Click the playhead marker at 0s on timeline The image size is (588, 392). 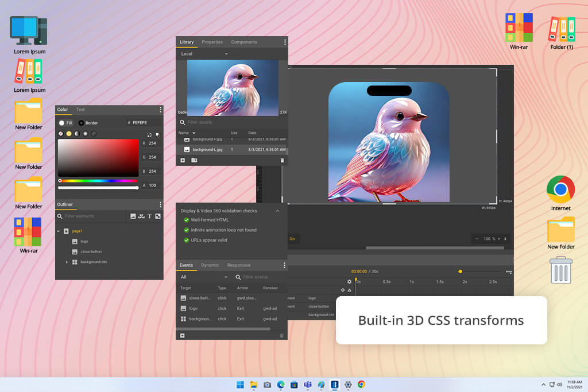[x=356, y=280]
